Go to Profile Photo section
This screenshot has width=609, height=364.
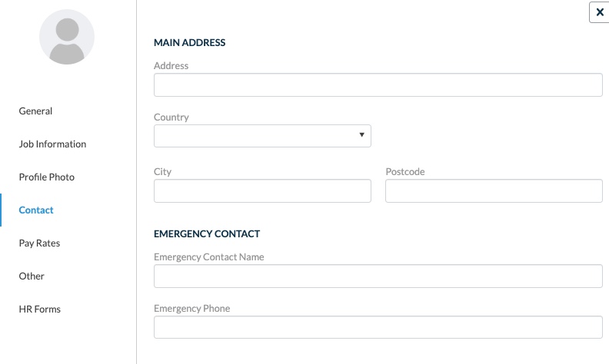coord(47,177)
